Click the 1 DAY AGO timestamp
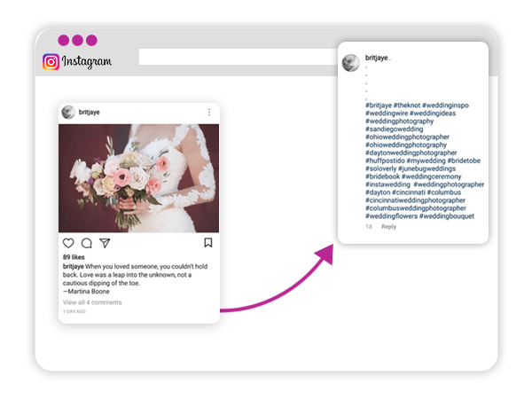This screenshot has width=532, height=399. click(x=74, y=311)
